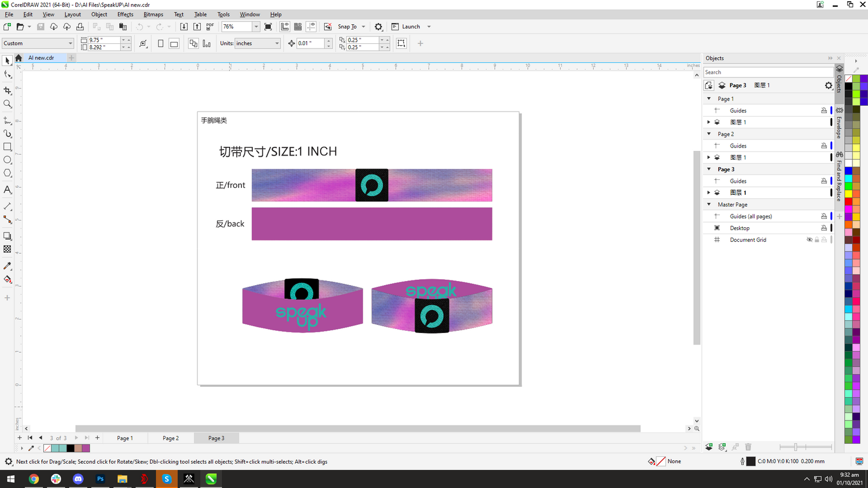Pick the purple swatch in document palette

tap(86, 448)
